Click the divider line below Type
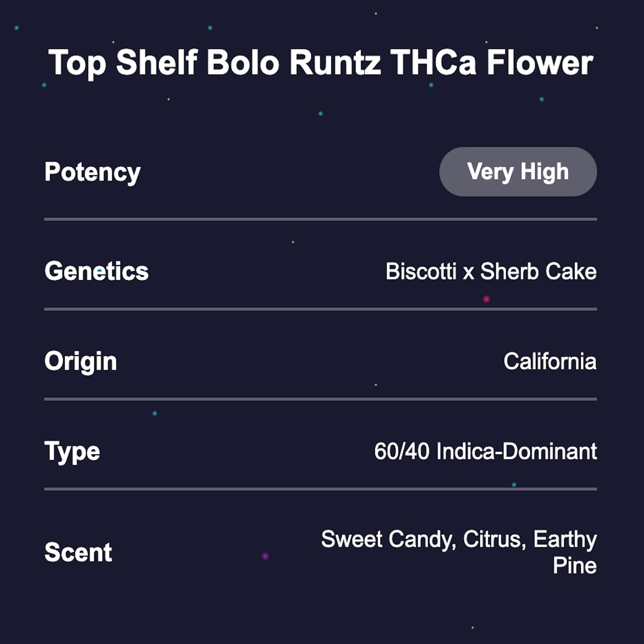Image resolution: width=644 pixels, height=644 pixels. click(x=320, y=489)
